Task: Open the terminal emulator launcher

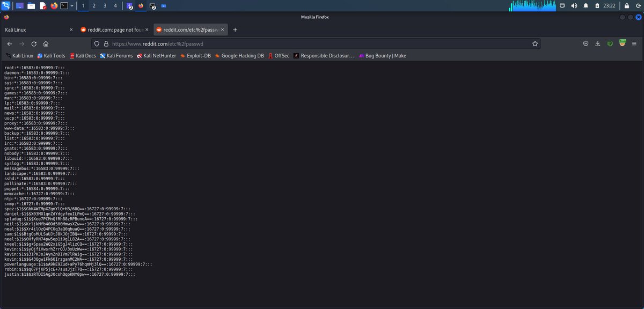Action: (x=64, y=6)
